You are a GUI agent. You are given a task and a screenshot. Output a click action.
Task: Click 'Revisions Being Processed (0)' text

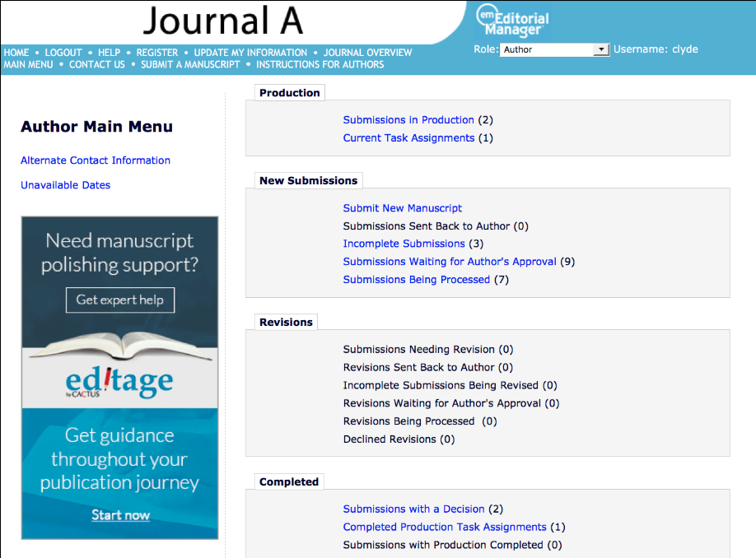click(x=420, y=421)
